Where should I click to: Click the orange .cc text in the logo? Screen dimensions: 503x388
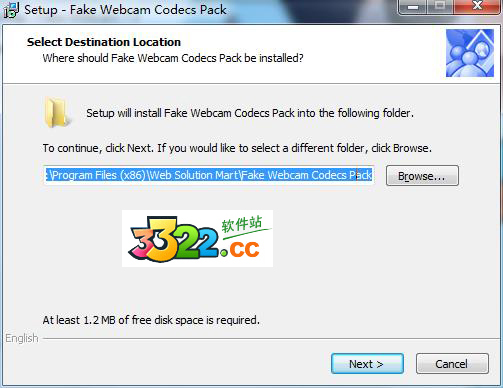click(240, 249)
